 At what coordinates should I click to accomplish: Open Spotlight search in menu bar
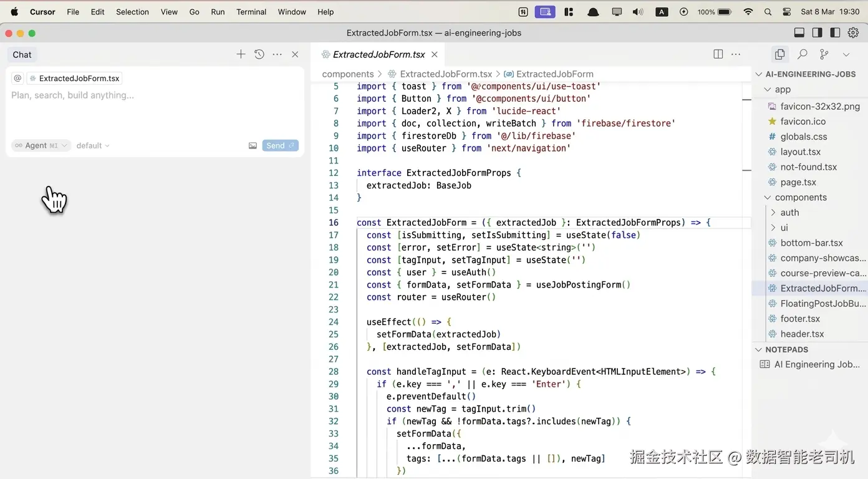768,12
